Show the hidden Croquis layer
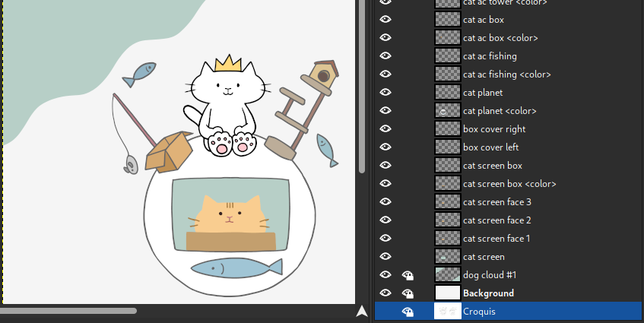The width and height of the screenshot is (644, 323). click(385, 312)
